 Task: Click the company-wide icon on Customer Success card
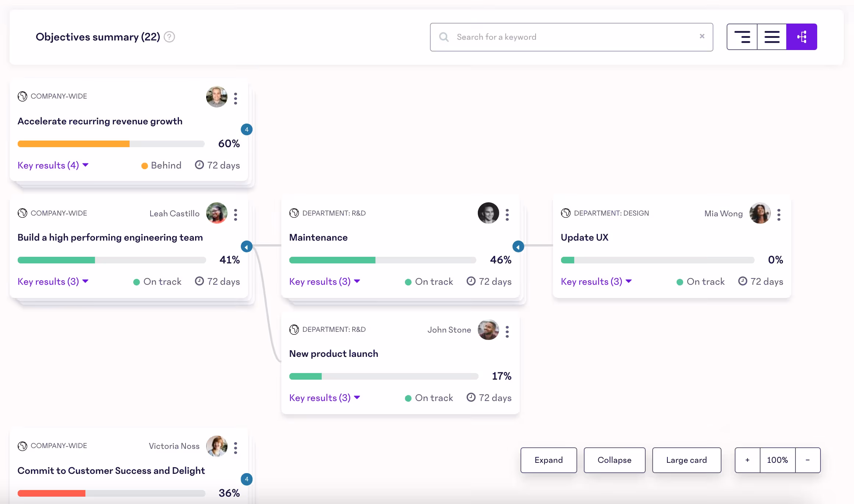pos(22,446)
